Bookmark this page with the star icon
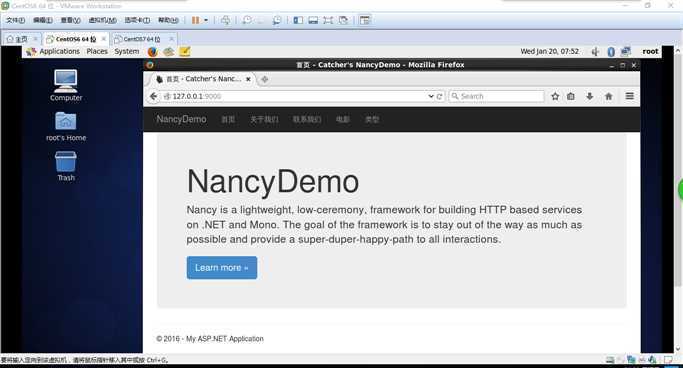Viewport: 683px width, 368px height. pyautogui.click(x=555, y=96)
